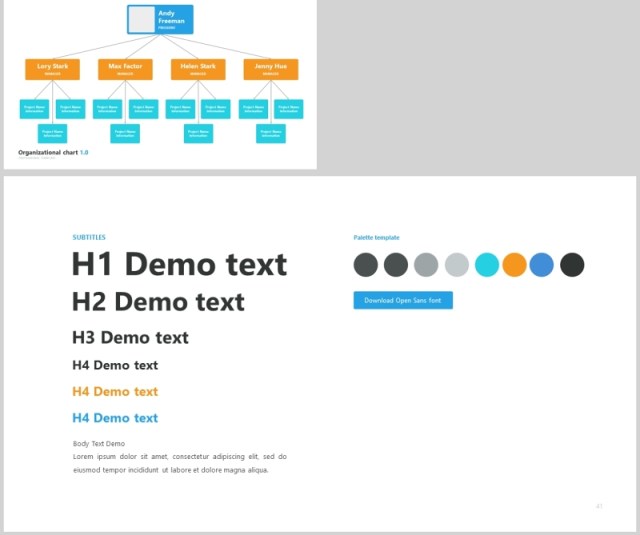Choose the light gray palette circle
This screenshot has width=640, height=535.
pos(456,265)
